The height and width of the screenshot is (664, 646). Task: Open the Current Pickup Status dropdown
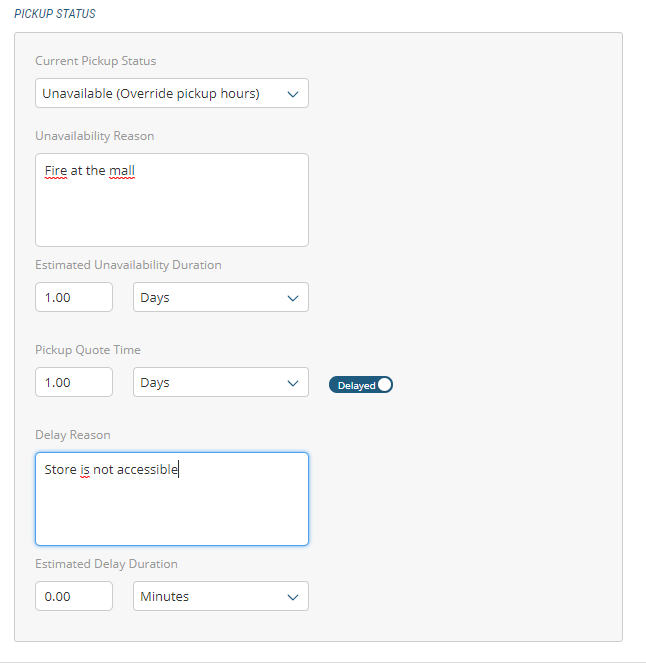[171, 93]
